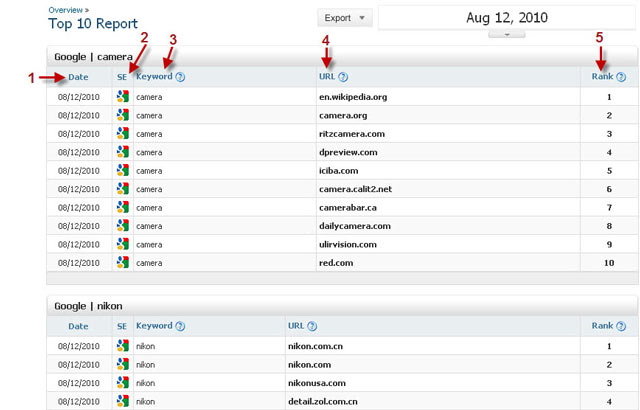Select the red.com row URL
The height and width of the screenshot is (410, 640).
(x=335, y=262)
